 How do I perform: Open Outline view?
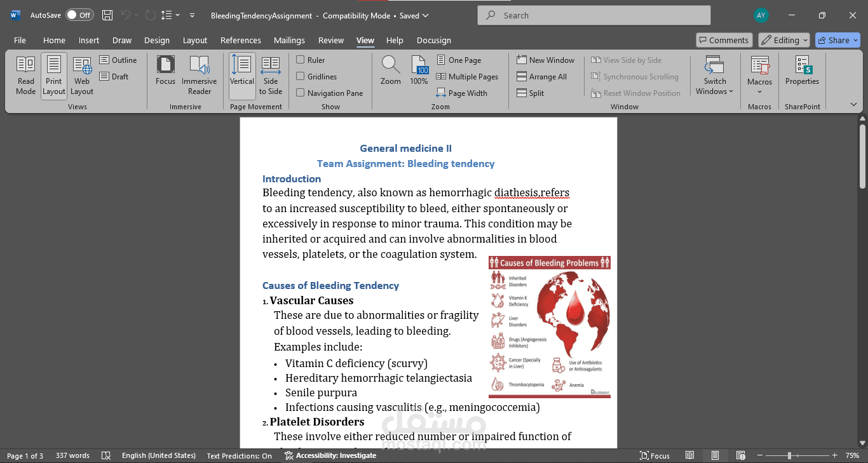tap(118, 60)
